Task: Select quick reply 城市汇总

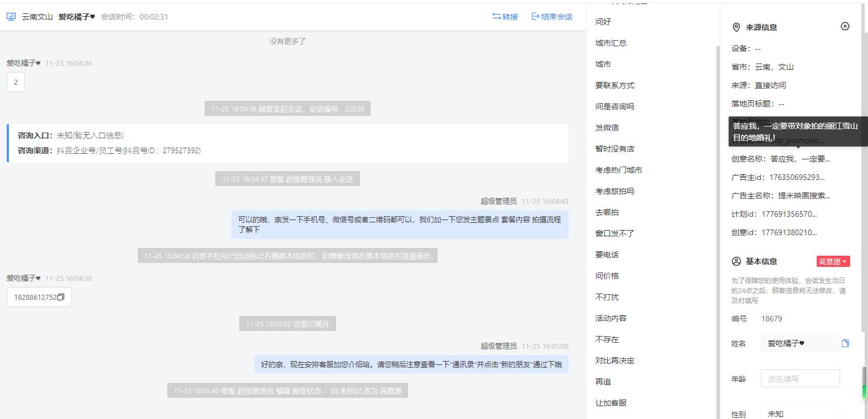Action: pos(611,43)
